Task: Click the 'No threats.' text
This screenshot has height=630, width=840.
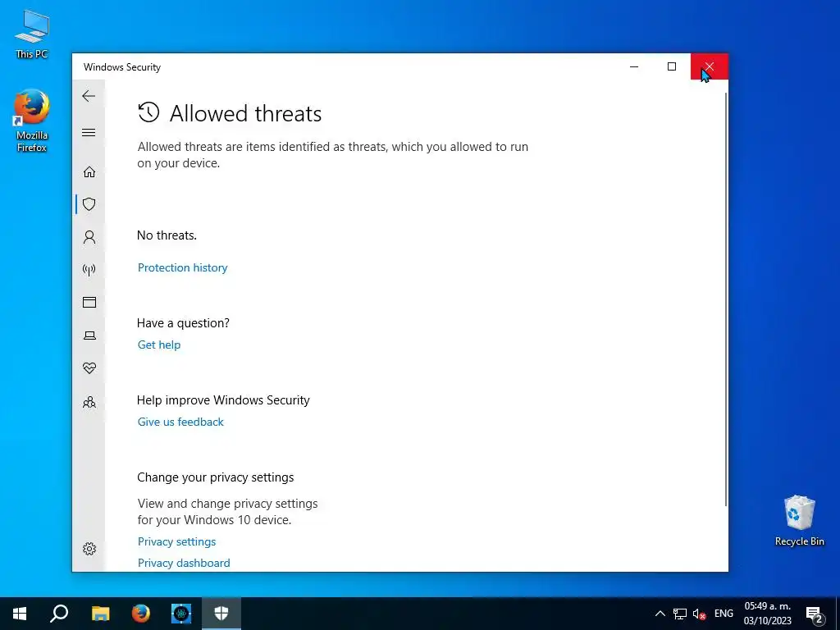Action: coord(167,235)
